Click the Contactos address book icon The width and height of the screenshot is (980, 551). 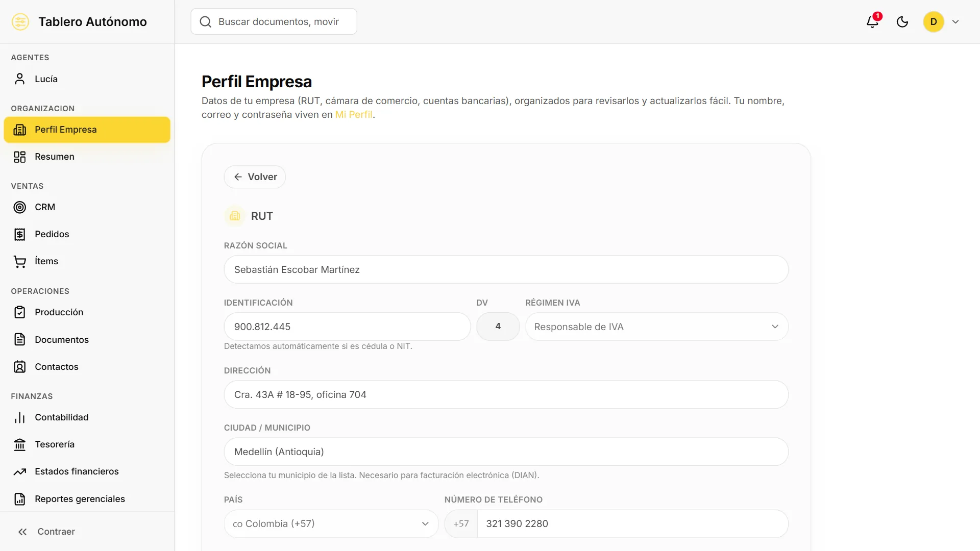click(20, 367)
